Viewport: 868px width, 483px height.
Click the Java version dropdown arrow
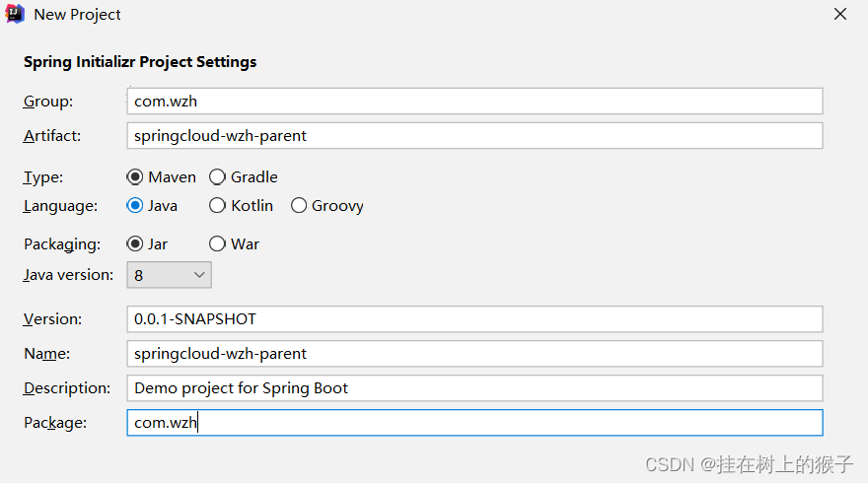click(199, 275)
